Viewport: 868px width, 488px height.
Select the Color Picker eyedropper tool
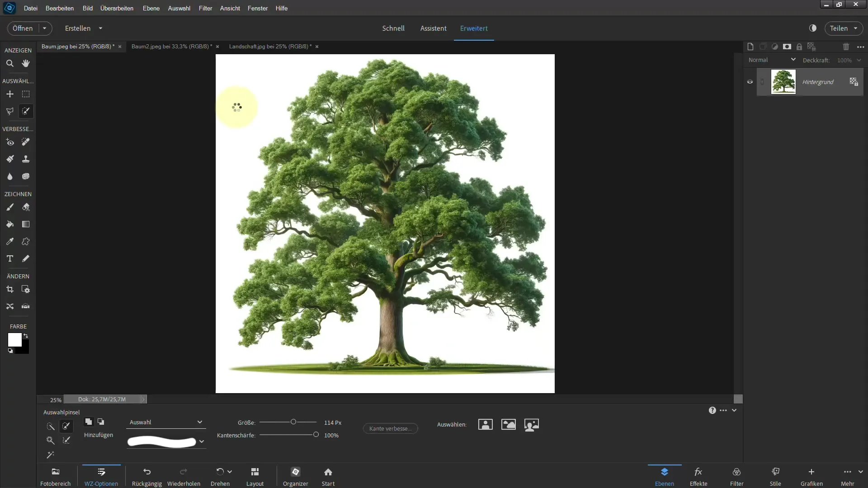point(9,241)
